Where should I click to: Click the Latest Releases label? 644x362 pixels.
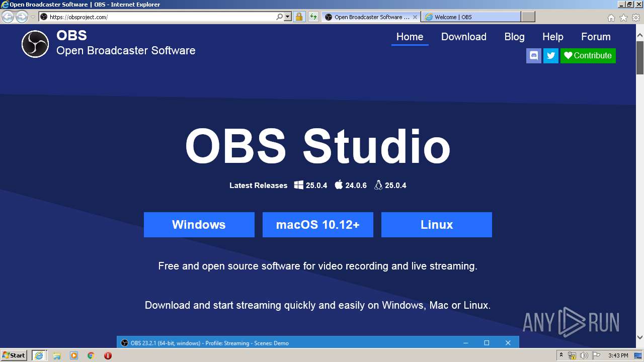coord(258,186)
